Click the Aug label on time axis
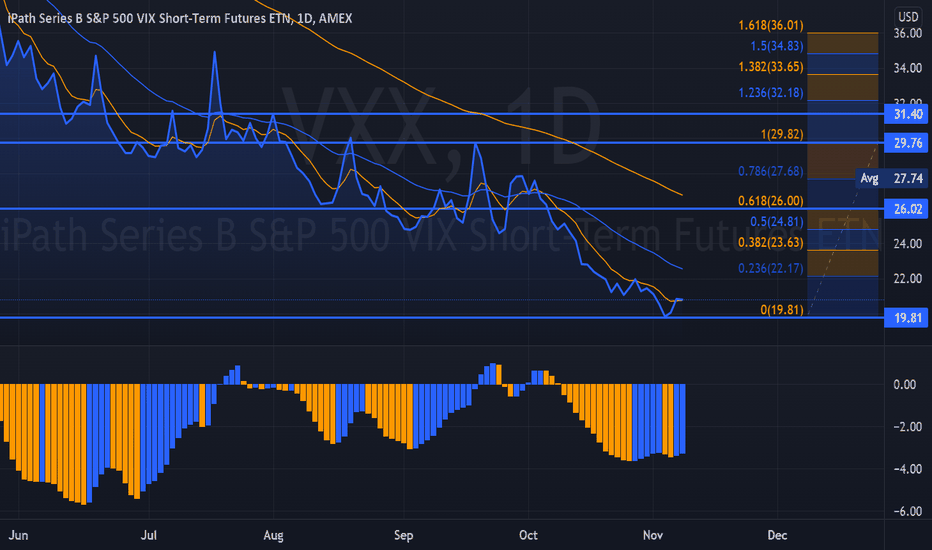Viewport: 932px width, 550px height. click(273, 535)
